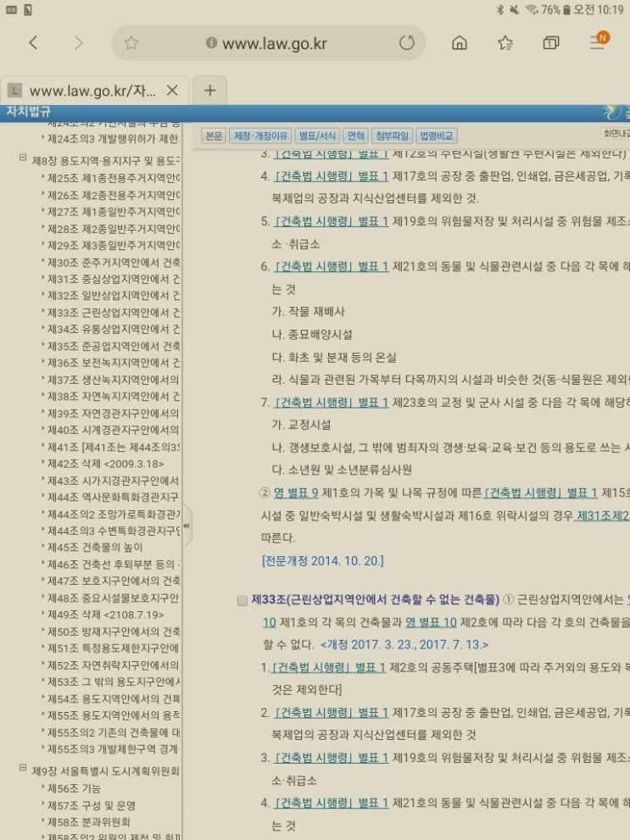Open tree item 제40조 시계경관지구안에서의
Viewport: 630px width, 840px height.
[x=114, y=430]
